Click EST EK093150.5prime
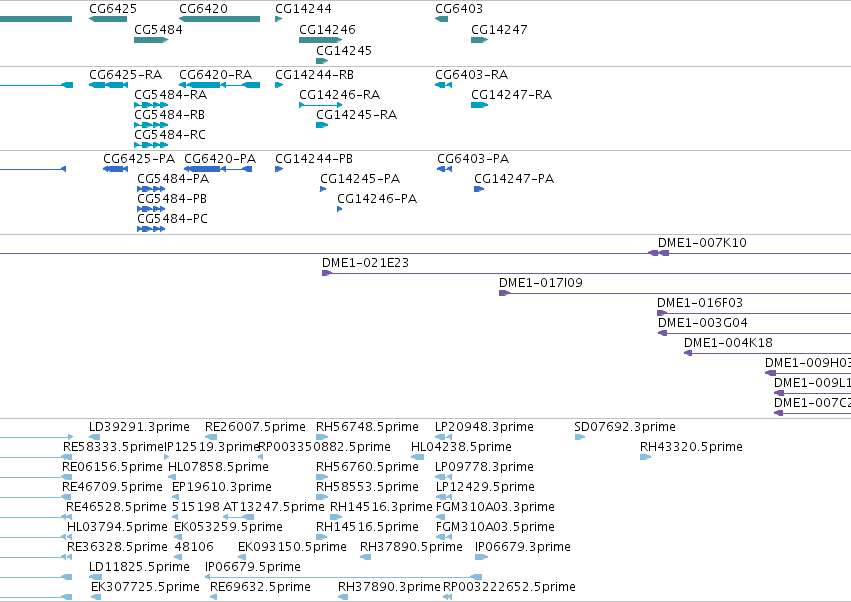The height and width of the screenshot is (602, 851). (293, 547)
